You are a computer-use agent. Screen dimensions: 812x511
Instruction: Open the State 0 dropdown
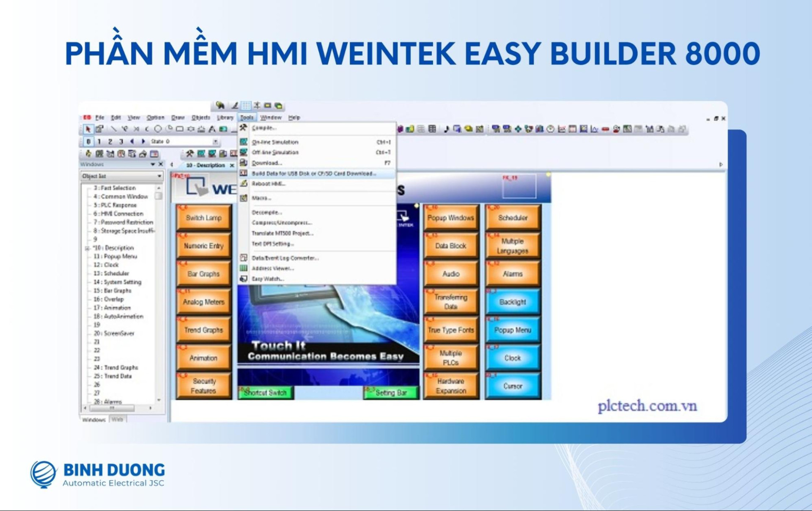click(x=216, y=142)
